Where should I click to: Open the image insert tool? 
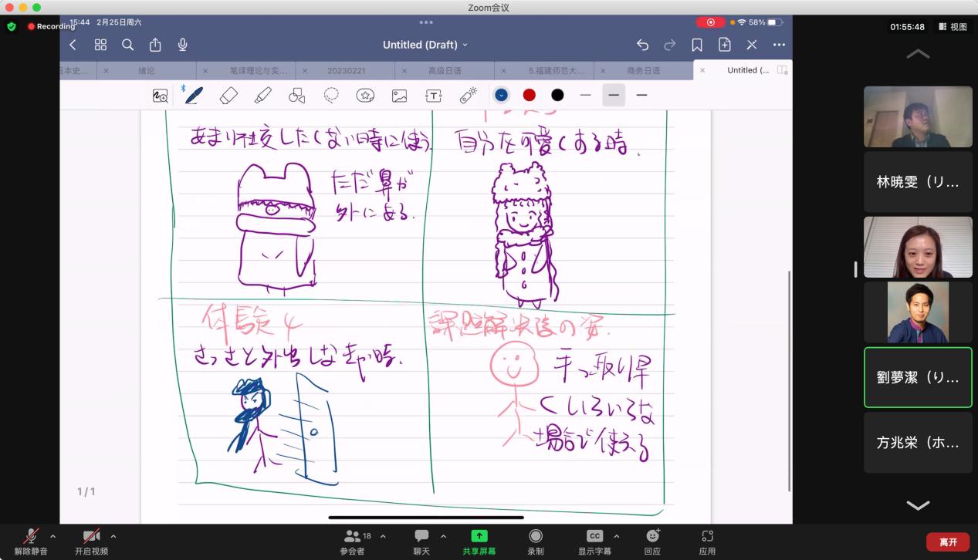[399, 95]
